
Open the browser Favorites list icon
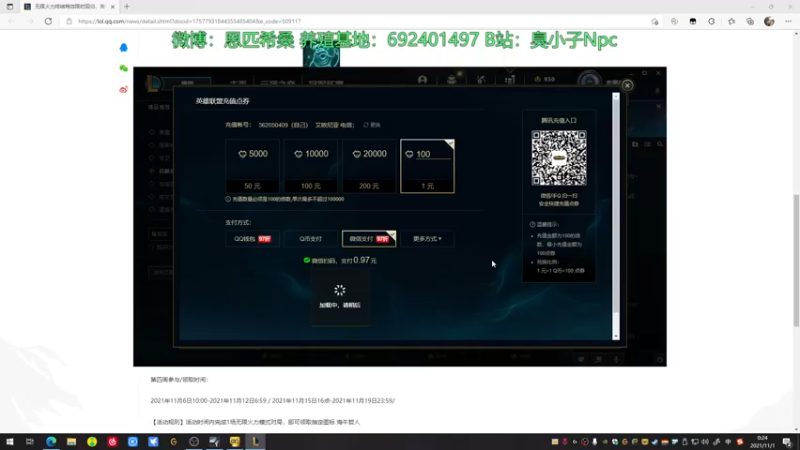click(732, 21)
